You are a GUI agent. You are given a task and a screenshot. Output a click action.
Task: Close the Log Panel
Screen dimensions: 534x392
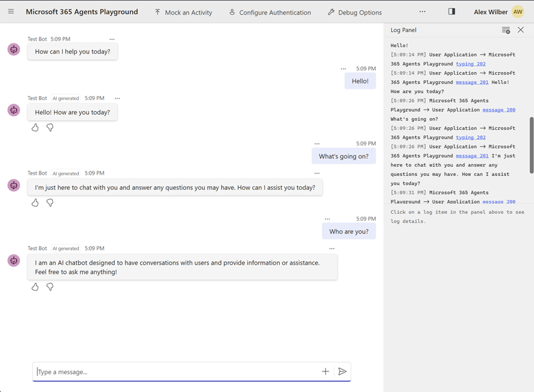click(x=521, y=30)
